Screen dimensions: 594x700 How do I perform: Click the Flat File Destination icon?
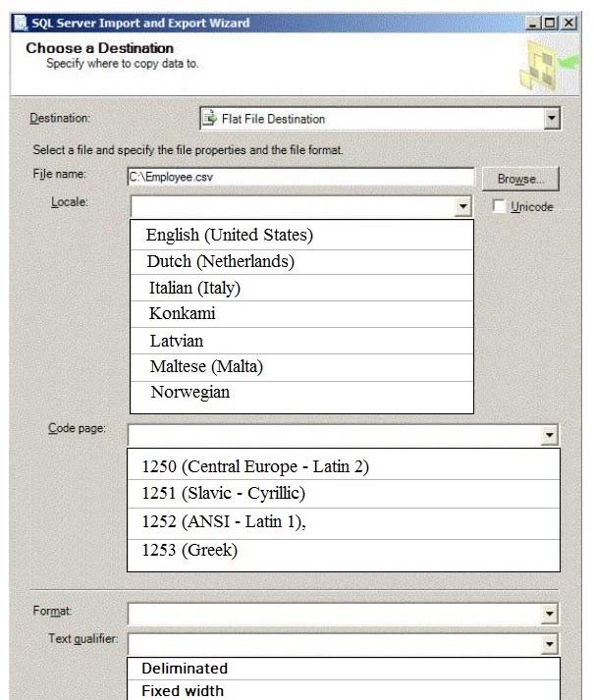coord(209,119)
